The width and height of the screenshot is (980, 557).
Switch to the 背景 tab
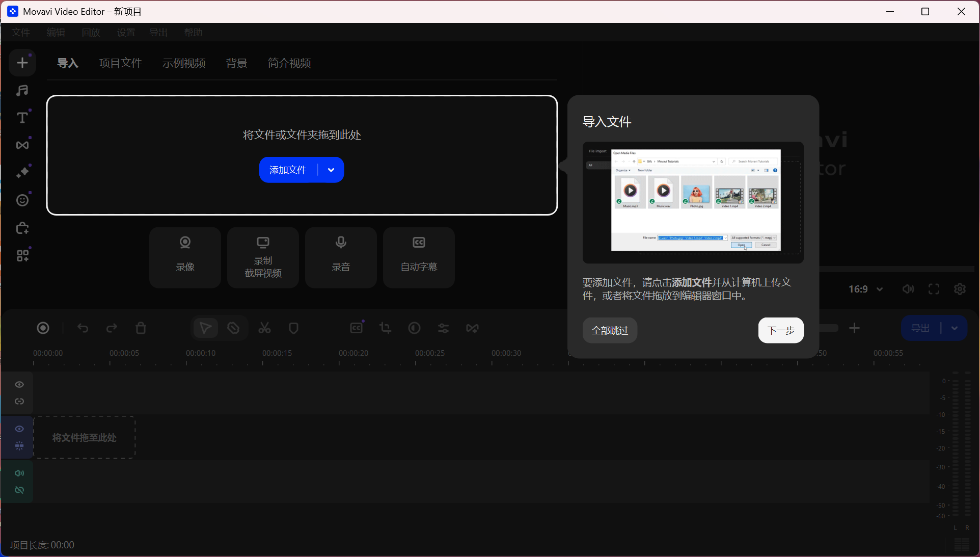(237, 63)
